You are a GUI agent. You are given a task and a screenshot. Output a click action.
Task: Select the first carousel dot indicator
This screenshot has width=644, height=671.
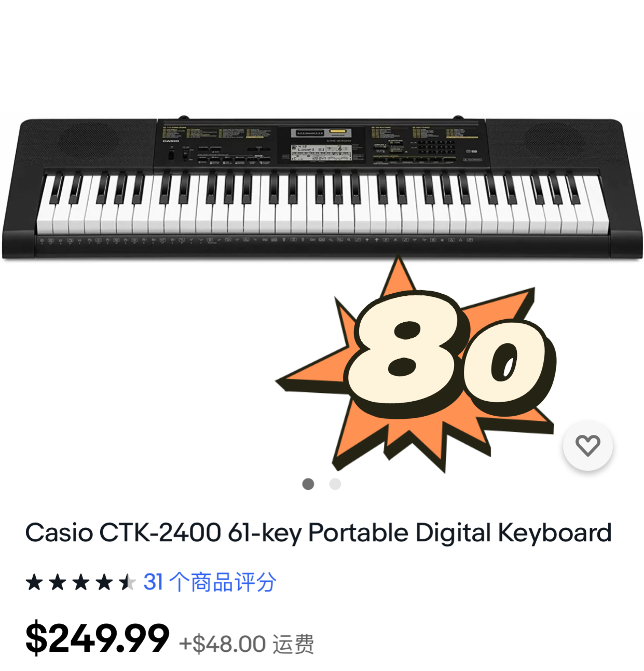pos(308,484)
